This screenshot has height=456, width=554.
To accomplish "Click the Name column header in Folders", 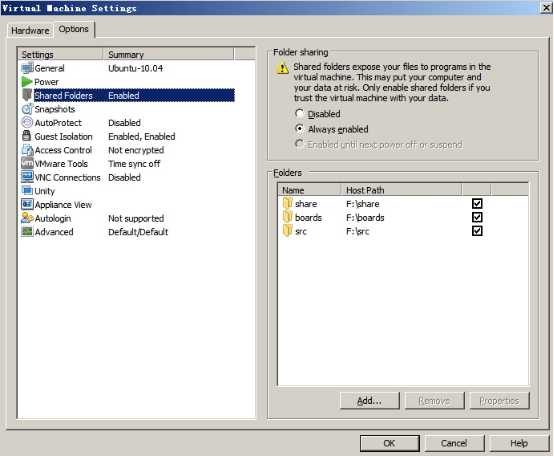I will [310, 190].
